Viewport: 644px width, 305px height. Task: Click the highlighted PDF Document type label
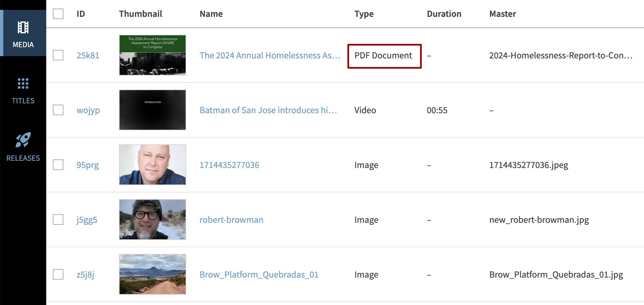coord(383,55)
